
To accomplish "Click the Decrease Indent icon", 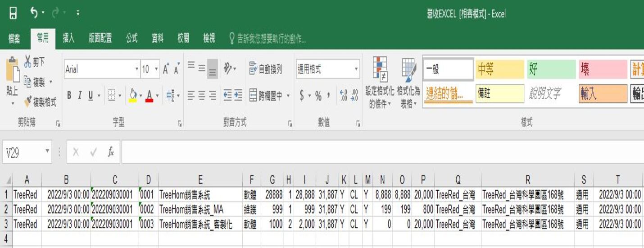I will [x=227, y=95].
